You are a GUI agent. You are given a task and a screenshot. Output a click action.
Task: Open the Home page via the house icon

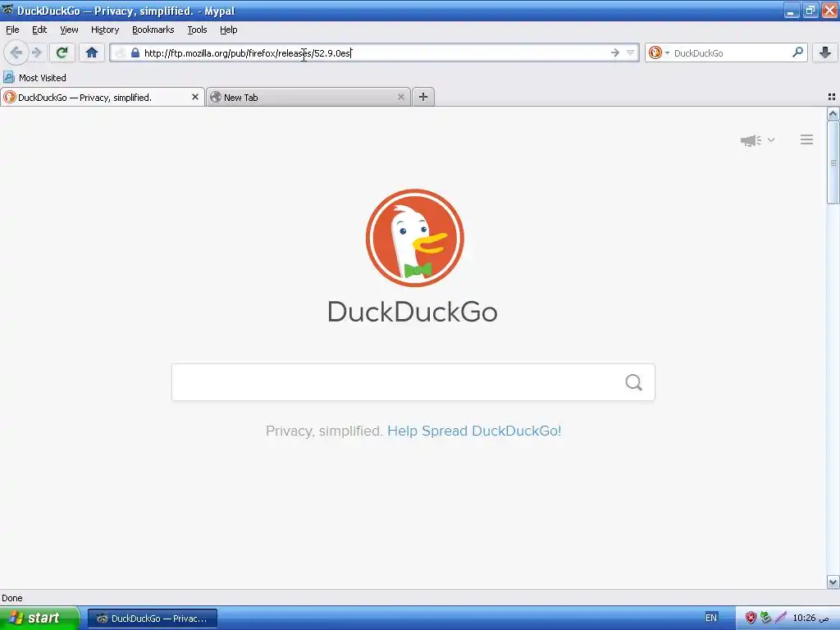[x=92, y=52]
